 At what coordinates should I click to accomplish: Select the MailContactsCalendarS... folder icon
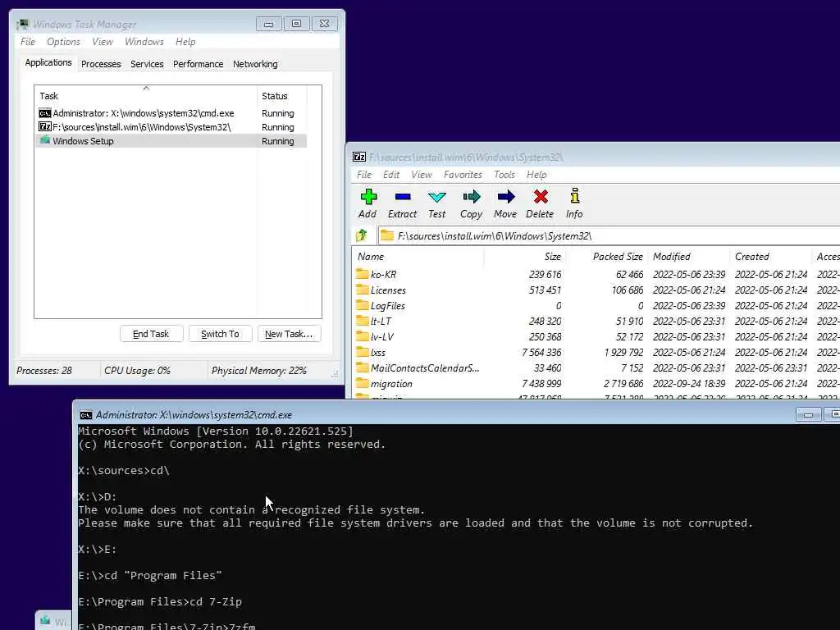pyautogui.click(x=362, y=367)
